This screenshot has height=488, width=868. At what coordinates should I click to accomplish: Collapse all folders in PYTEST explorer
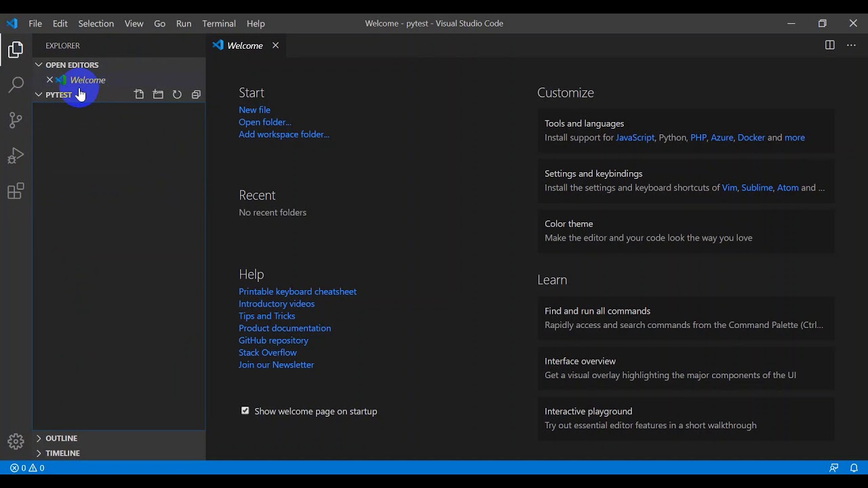(196, 95)
